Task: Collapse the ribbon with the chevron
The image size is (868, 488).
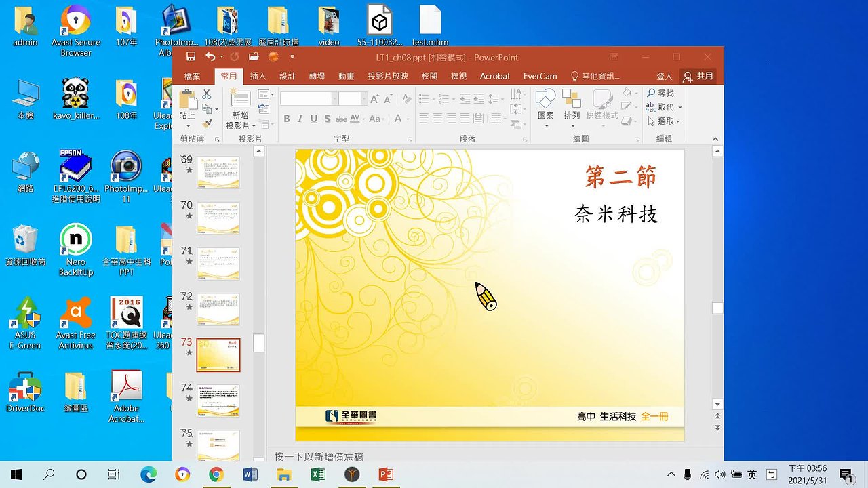Action: [715, 139]
